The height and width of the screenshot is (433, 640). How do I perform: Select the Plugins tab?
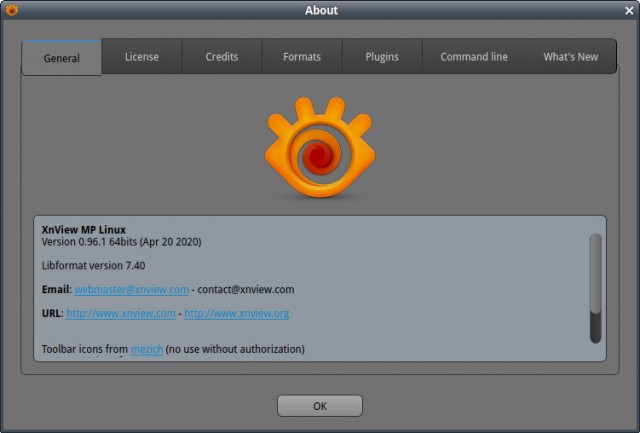(x=382, y=56)
